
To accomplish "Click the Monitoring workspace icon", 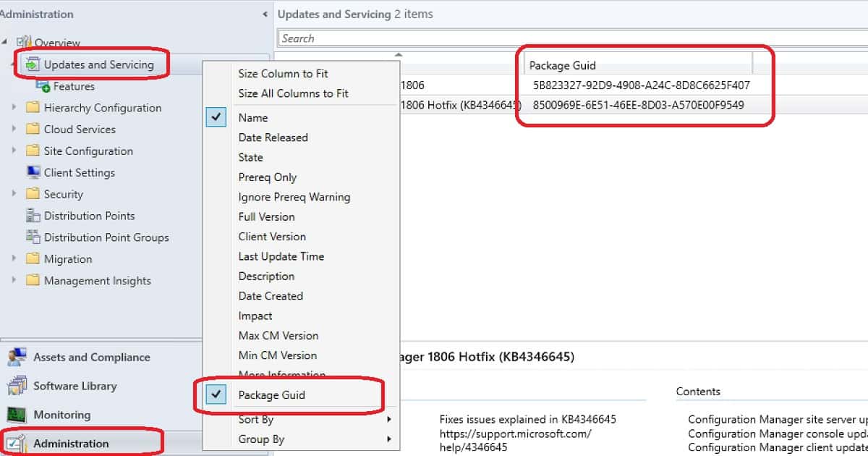I will 17,415.
